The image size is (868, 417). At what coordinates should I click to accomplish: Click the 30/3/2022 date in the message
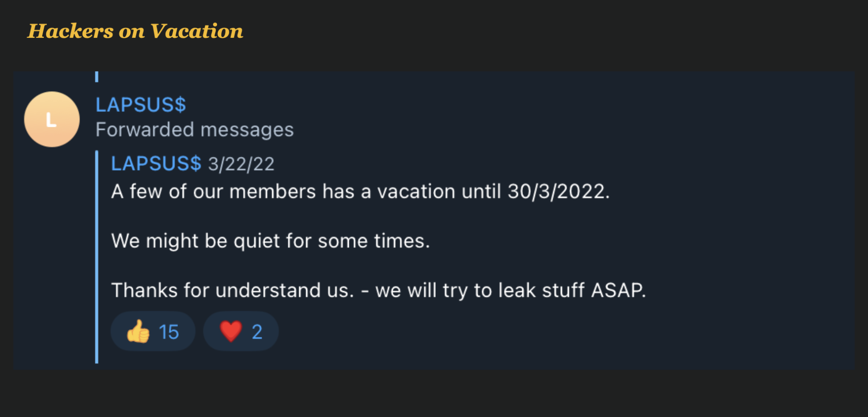click(x=558, y=192)
